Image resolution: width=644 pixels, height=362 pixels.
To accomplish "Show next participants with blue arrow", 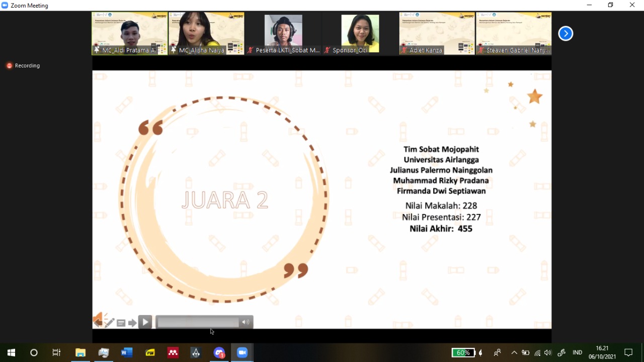I will pyautogui.click(x=566, y=34).
